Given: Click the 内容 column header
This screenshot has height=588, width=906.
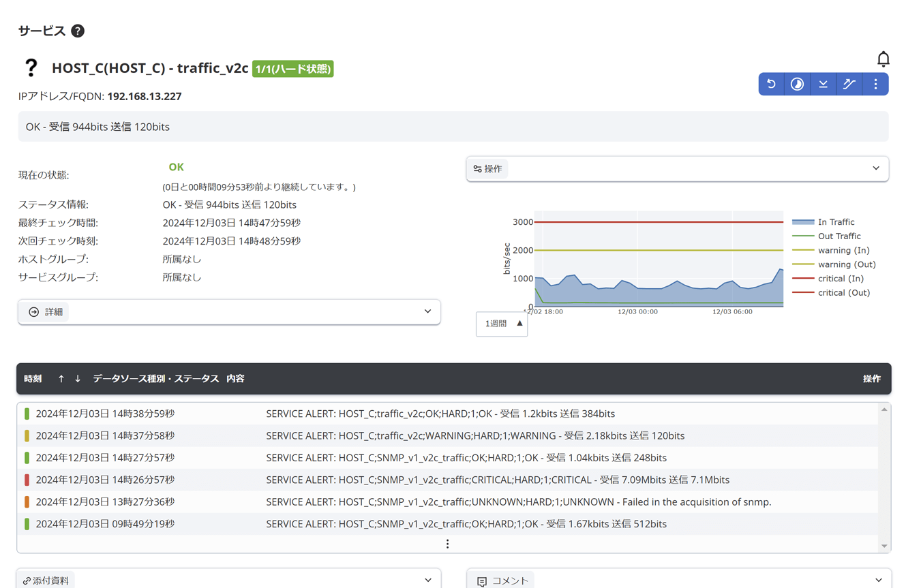Looking at the screenshot, I should (235, 379).
